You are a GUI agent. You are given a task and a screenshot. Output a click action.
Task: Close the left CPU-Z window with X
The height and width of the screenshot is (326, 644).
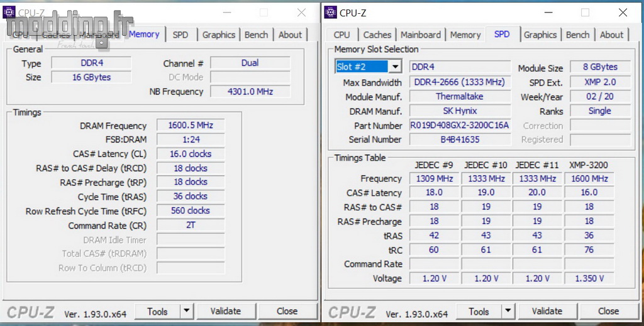(301, 13)
